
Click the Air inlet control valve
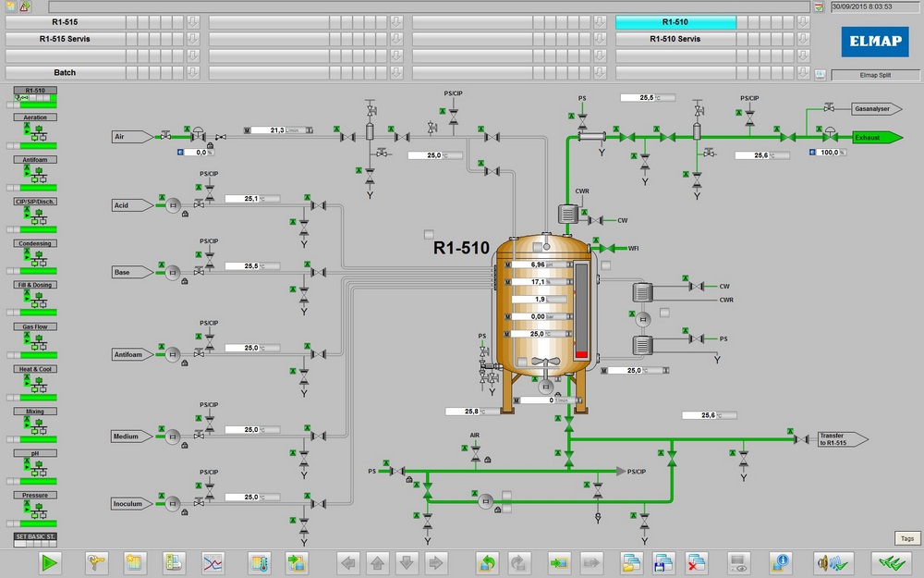click(x=197, y=137)
